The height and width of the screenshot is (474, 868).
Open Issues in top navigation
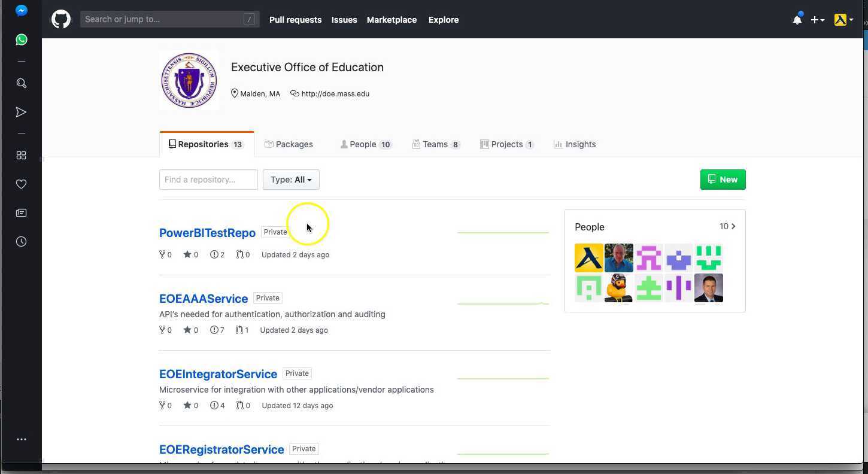(344, 20)
